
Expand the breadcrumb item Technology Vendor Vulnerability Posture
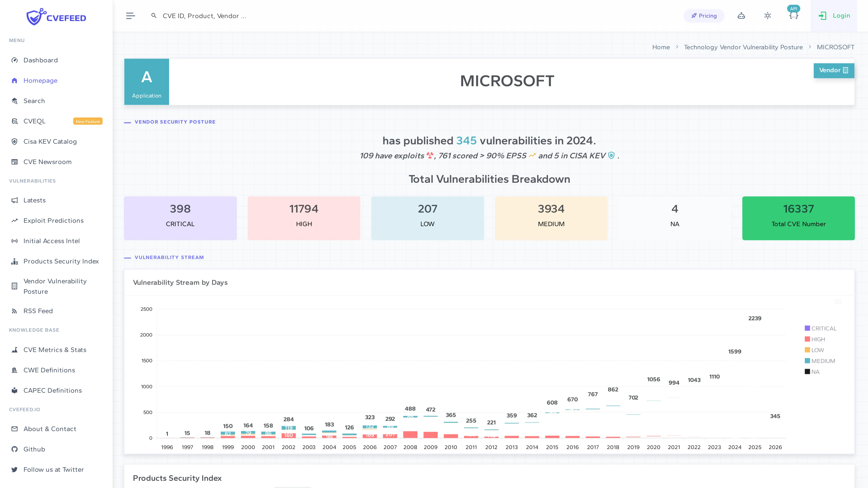point(743,47)
